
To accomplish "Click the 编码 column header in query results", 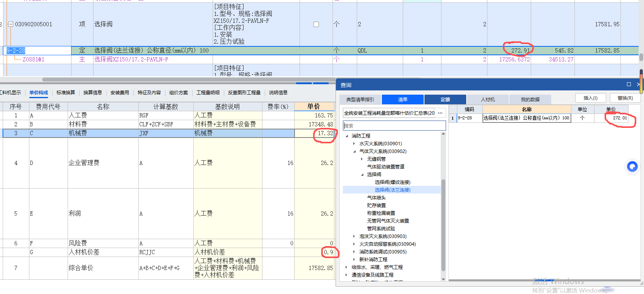I will (x=469, y=109).
